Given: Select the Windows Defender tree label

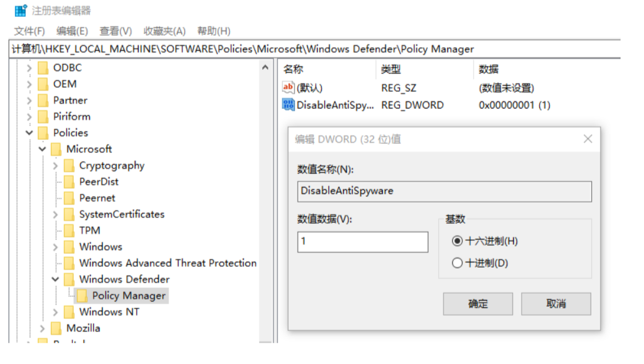Looking at the screenshot, I should pyautogui.click(x=124, y=279).
